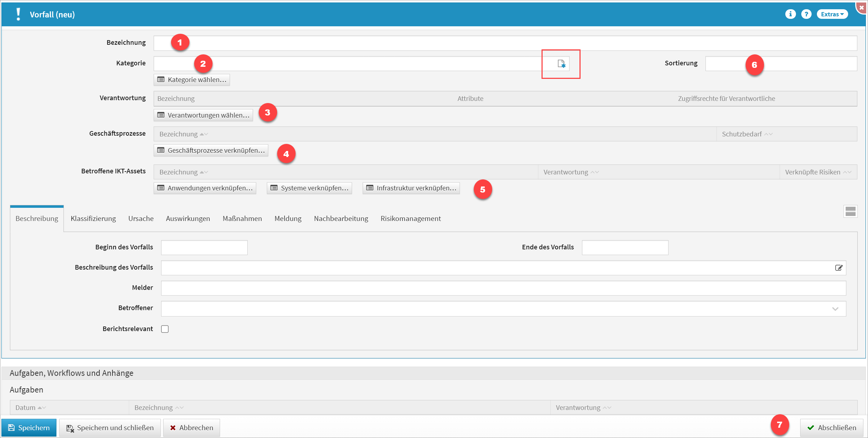Click Abbrechen cancel button
This screenshot has width=868, height=438.
[x=192, y=428]
